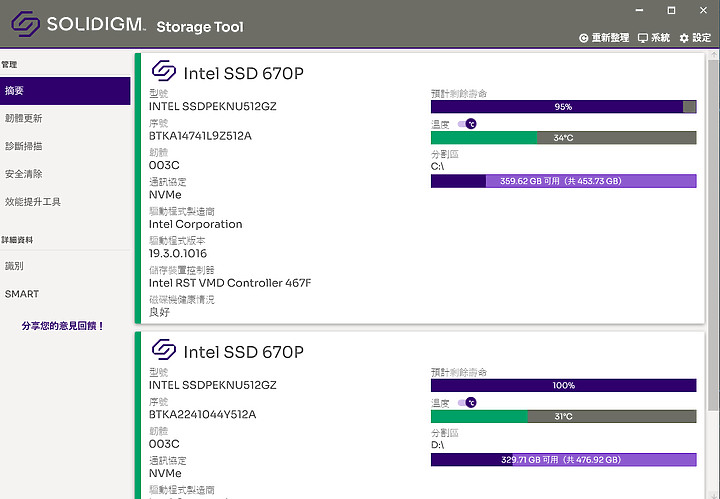Select serial number BTKA2241044Y512A
Image resolution: width=720 pixels, height=499 pixels.
(x=202, y=415)
